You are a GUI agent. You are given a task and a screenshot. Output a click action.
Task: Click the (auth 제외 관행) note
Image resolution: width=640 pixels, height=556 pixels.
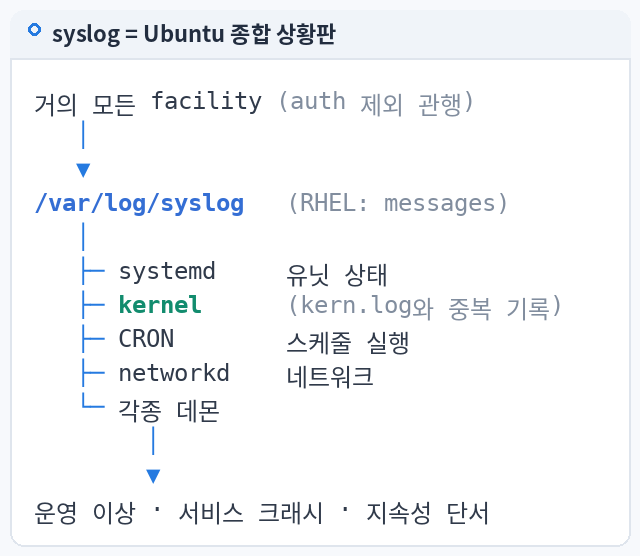click(x=376, y=102)
